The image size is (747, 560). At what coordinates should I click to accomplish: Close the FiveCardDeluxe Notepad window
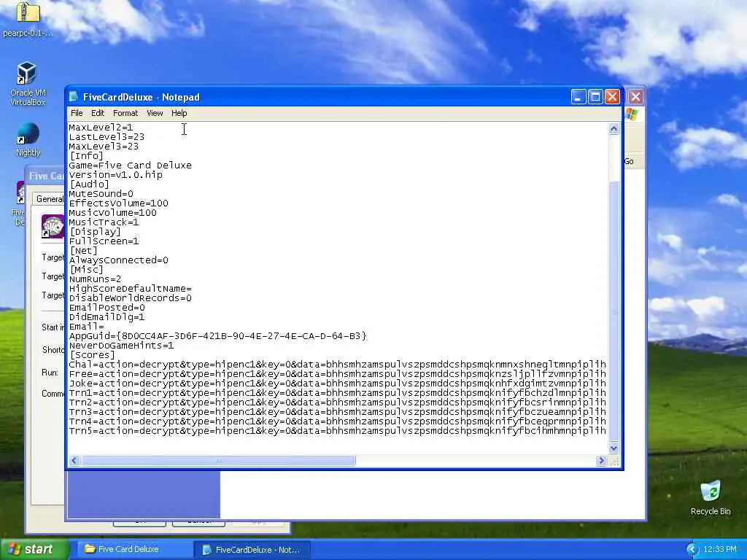[x=612, y=97]
